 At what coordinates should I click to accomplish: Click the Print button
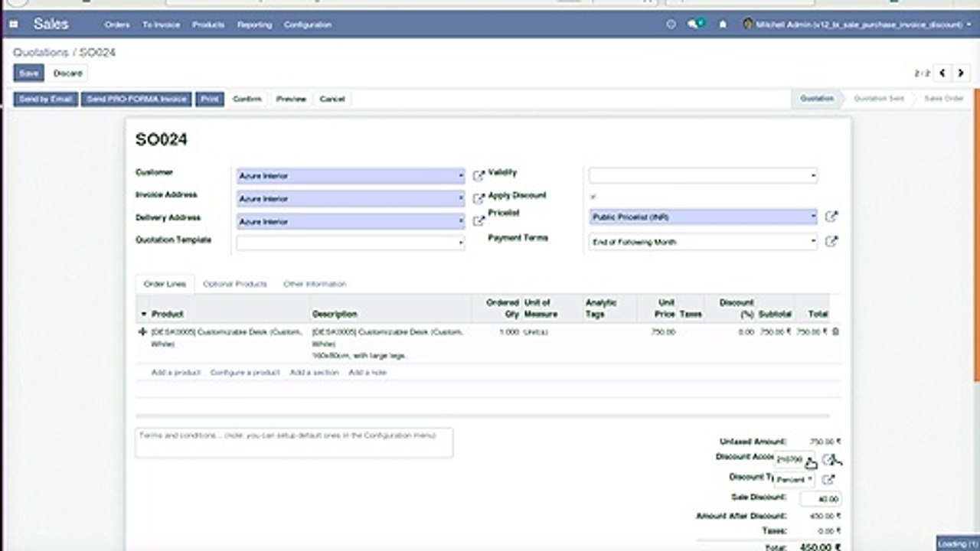point(210,99)
